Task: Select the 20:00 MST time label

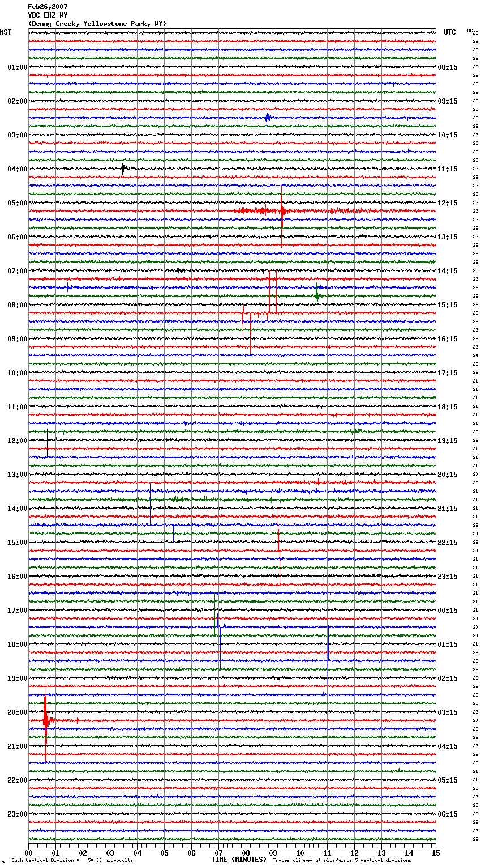Action: pos(17,712)
